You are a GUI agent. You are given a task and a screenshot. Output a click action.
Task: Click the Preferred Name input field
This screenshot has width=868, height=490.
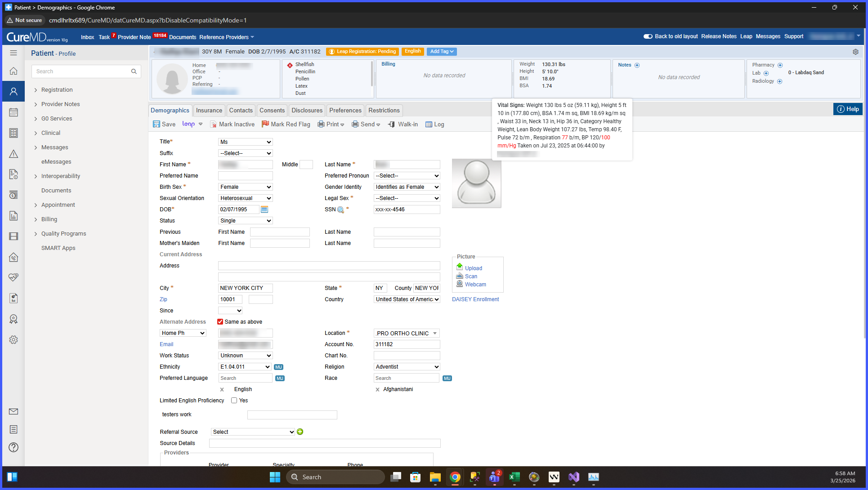(x=246, y=176)
